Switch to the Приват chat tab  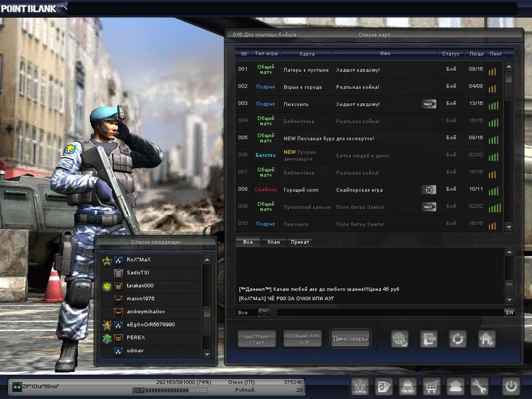300,242
